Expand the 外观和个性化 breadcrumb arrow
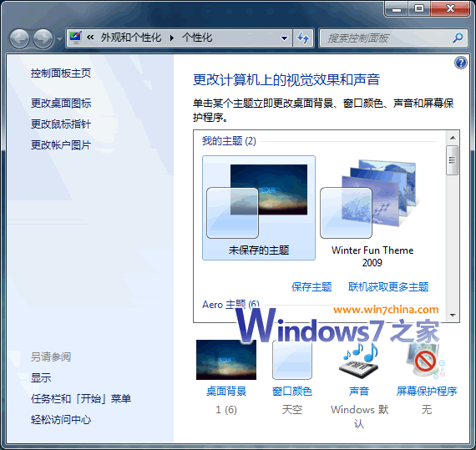476x450 pixels. coord(172,38)
